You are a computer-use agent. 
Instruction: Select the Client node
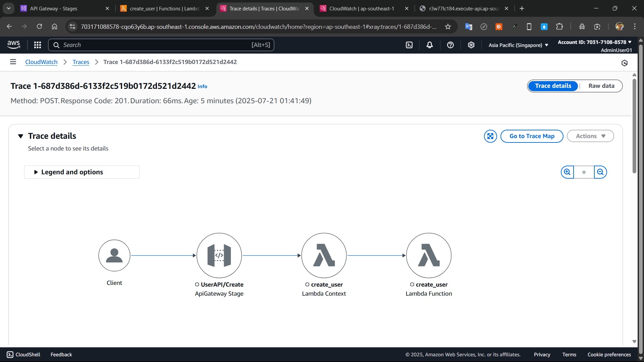tap(114, 255)
